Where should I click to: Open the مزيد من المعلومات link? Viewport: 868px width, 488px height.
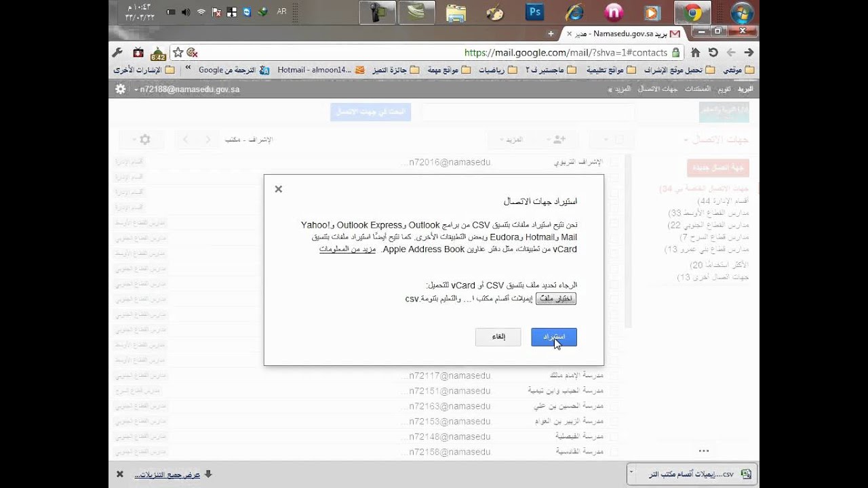click(347, 249)
